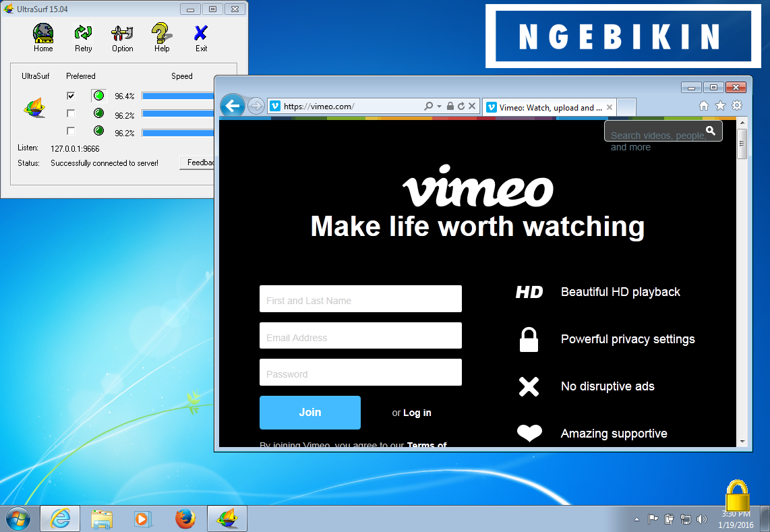
Task: Click the Feedback button in UltraSurf
Action: (198, 162)
